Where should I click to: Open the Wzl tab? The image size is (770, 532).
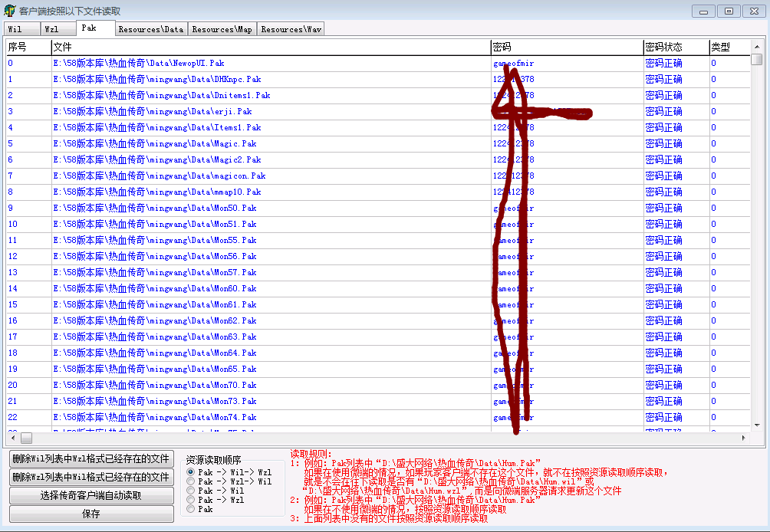[x=58, y=29]
